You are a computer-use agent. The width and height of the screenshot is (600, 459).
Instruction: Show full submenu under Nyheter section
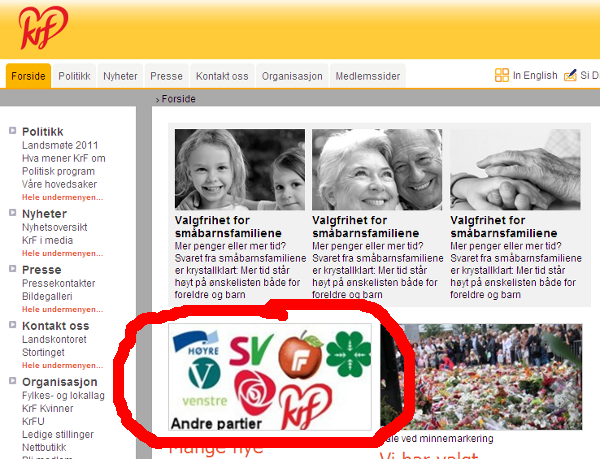pyautogui.click(x=62, y=254)
